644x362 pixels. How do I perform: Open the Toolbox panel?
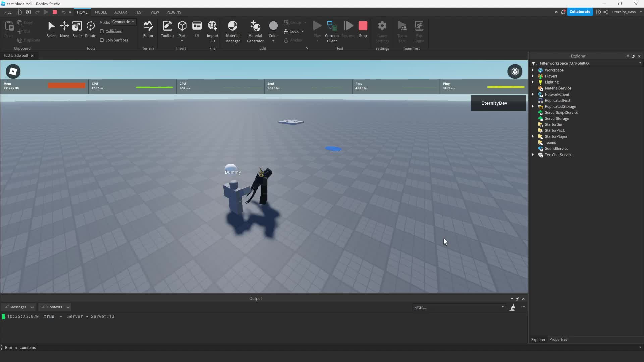[x=167, y=29]
